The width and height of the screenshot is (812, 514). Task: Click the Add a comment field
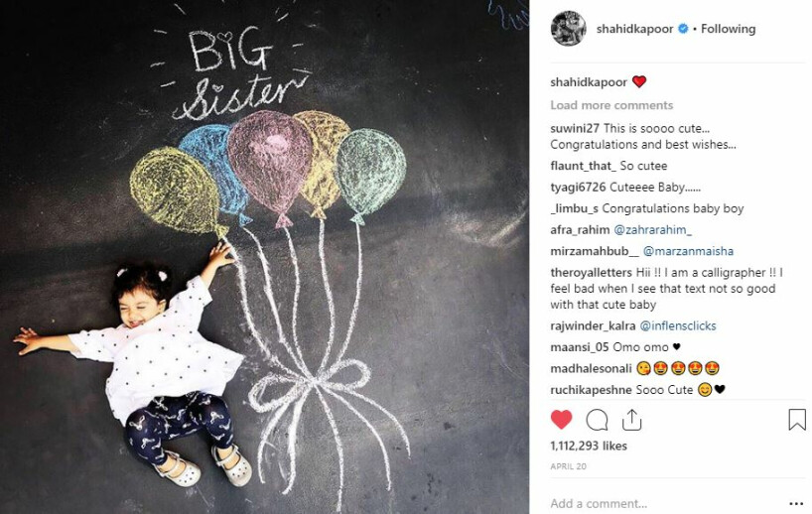coord(665,504)
